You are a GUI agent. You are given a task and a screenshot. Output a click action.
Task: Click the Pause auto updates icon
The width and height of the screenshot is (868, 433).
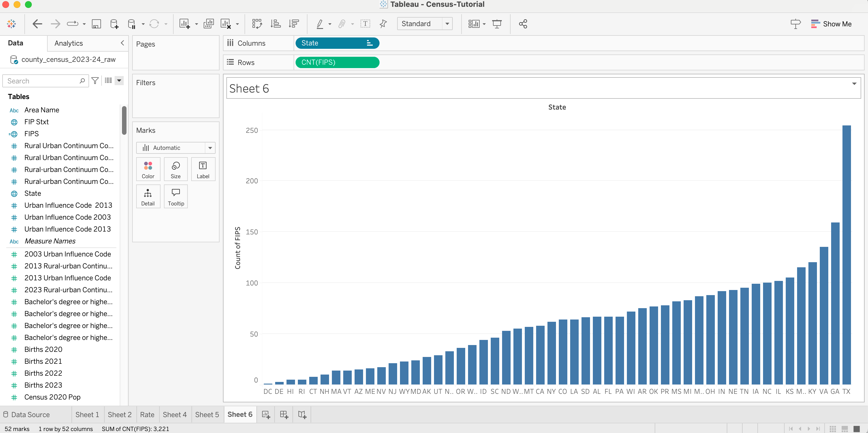(x=131, y=24)
